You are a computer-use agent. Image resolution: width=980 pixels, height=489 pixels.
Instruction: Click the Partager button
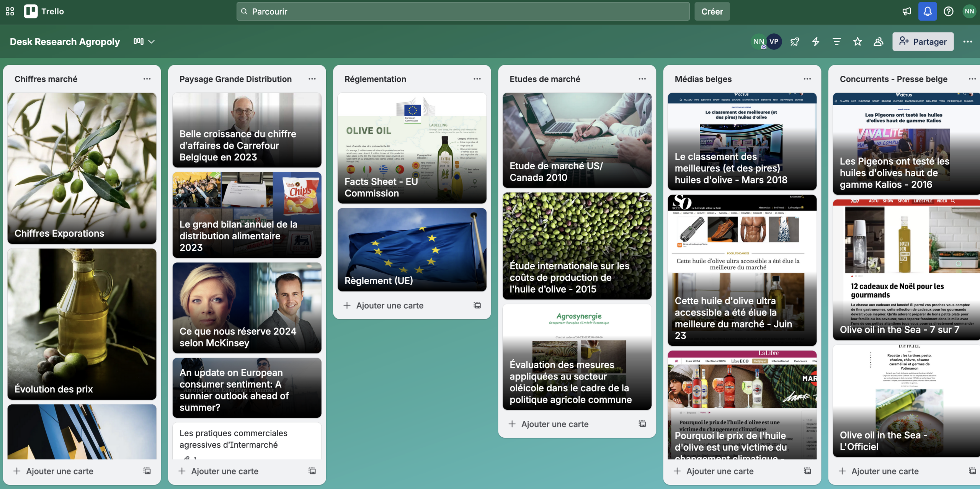click(x=923, y=41)
